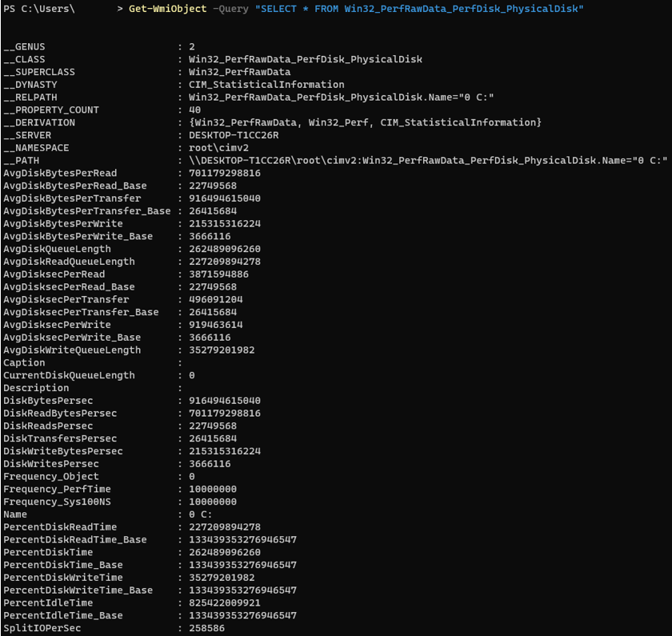Click the SplitIOPerSec value 258586
The width and height of the screenshot is (672, 636).
point(206,628)
